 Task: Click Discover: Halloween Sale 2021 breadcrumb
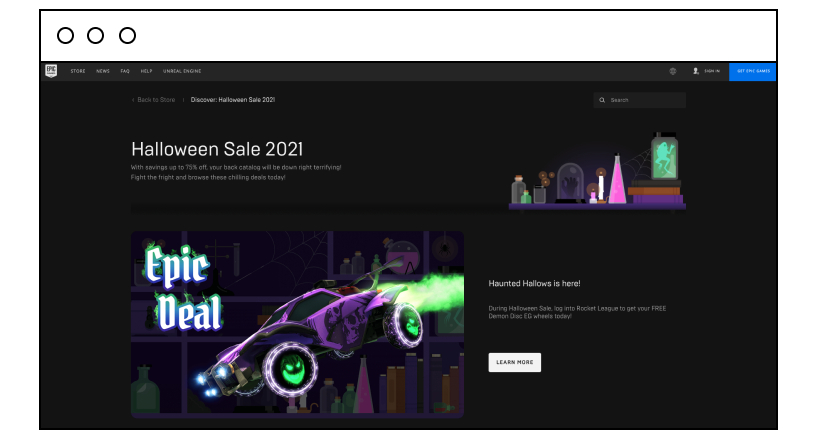click(x=233, y=100)
